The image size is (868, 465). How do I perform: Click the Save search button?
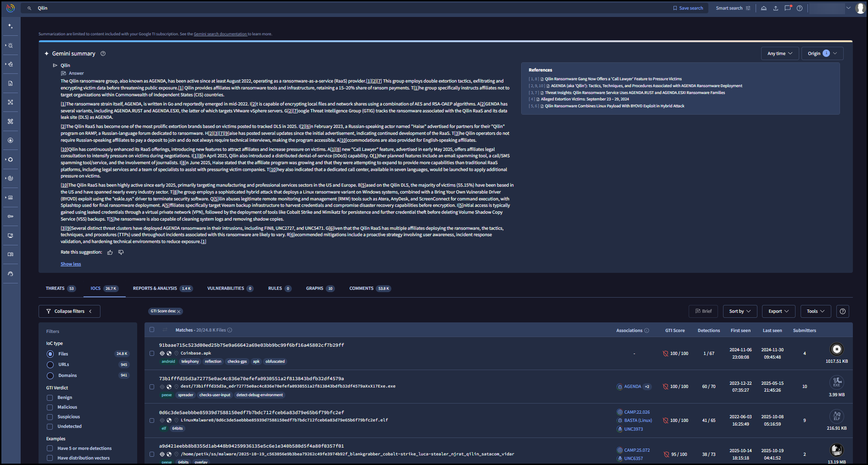[x=688, y=8]
